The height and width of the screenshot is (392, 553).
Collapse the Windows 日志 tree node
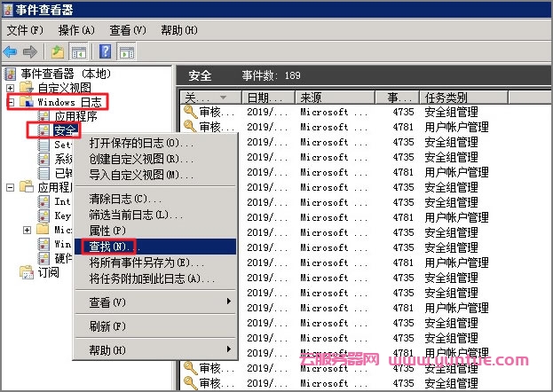10,102
